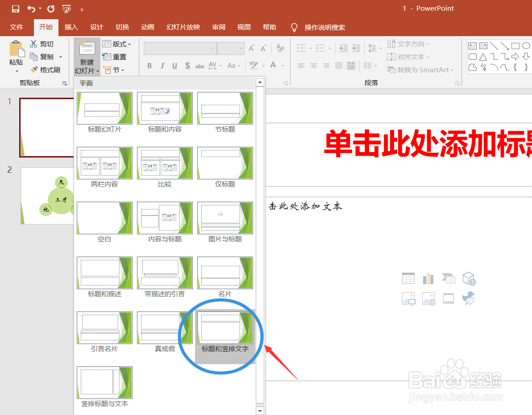Align text left
The width and height of the screenshot is (532, 415).
301,66
